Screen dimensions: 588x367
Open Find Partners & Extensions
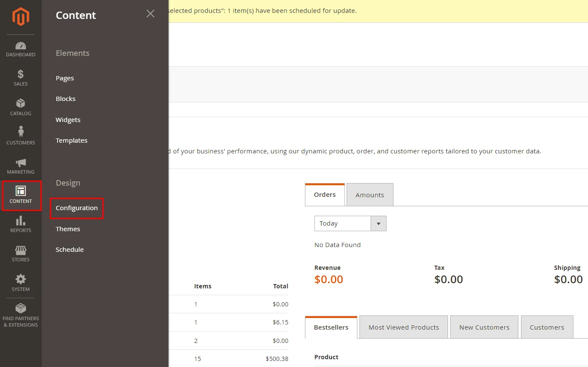coord(20,314)
